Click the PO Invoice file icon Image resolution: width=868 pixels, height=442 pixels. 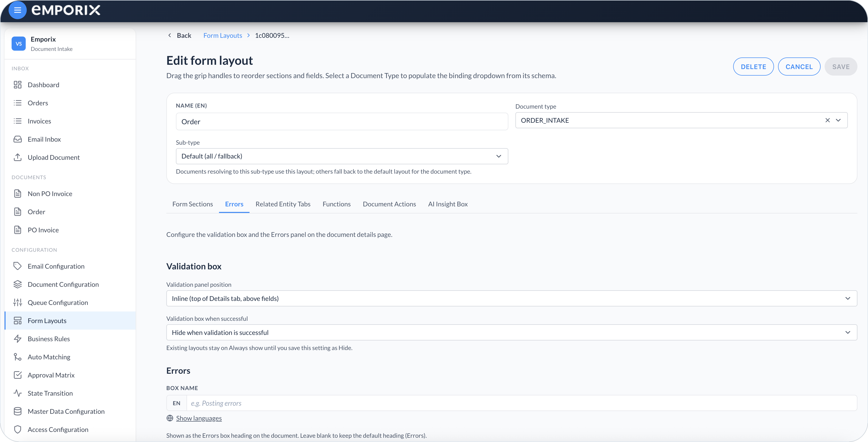point(18,230)
